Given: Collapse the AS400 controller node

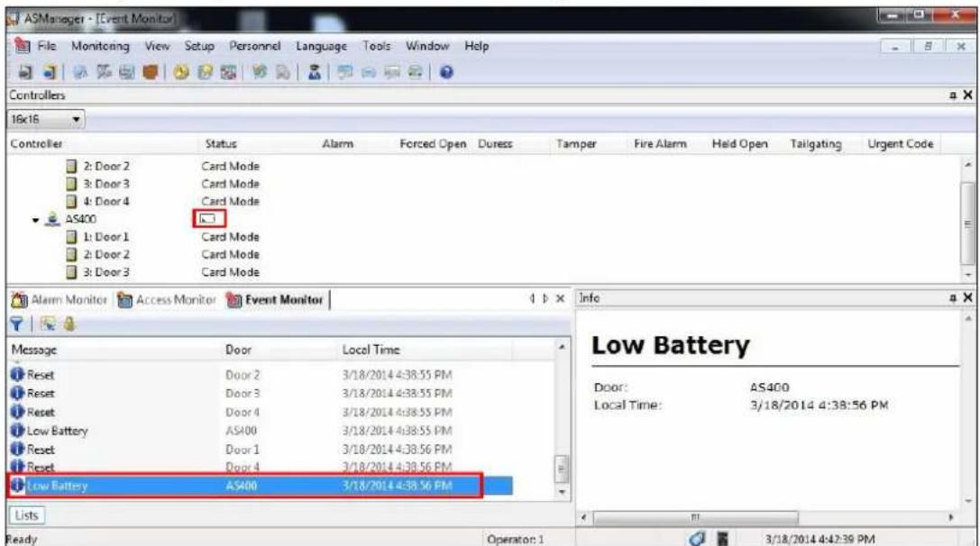Looking at the screenshot, I should point(36,220).
